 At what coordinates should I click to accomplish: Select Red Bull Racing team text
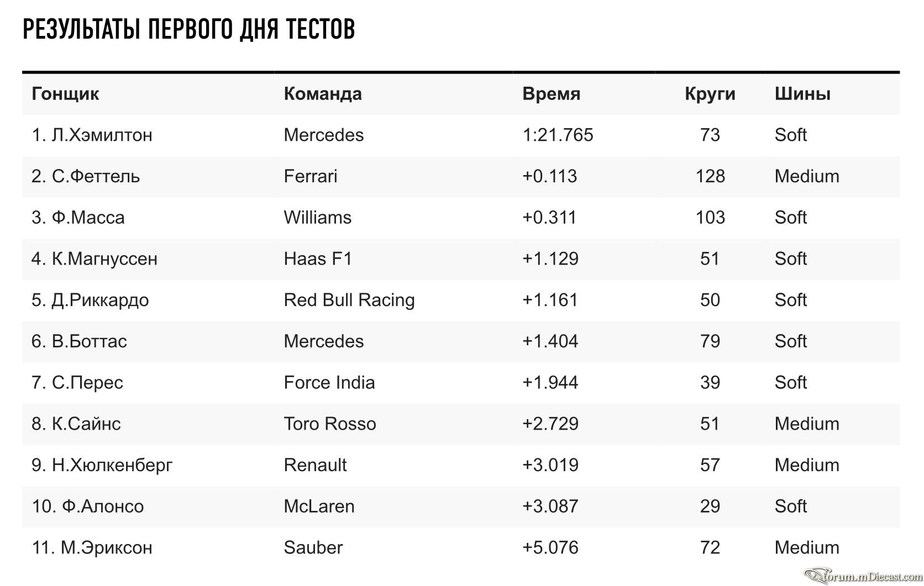[349, 300]
